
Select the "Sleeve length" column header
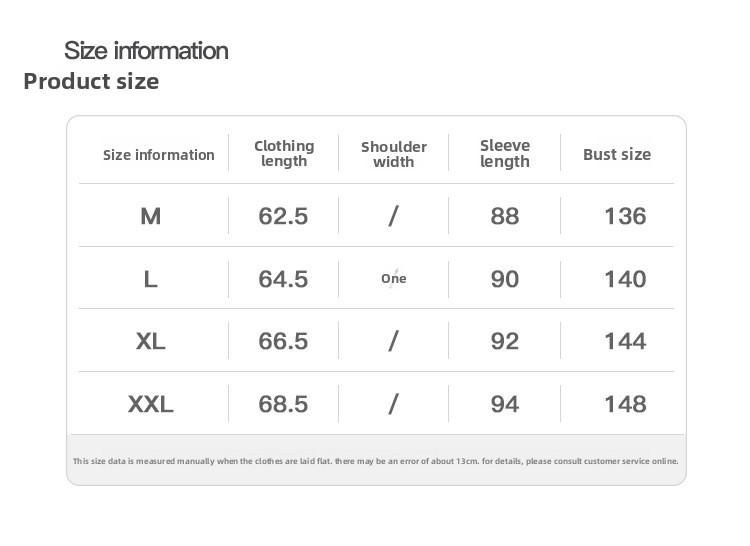click(505, 153)
